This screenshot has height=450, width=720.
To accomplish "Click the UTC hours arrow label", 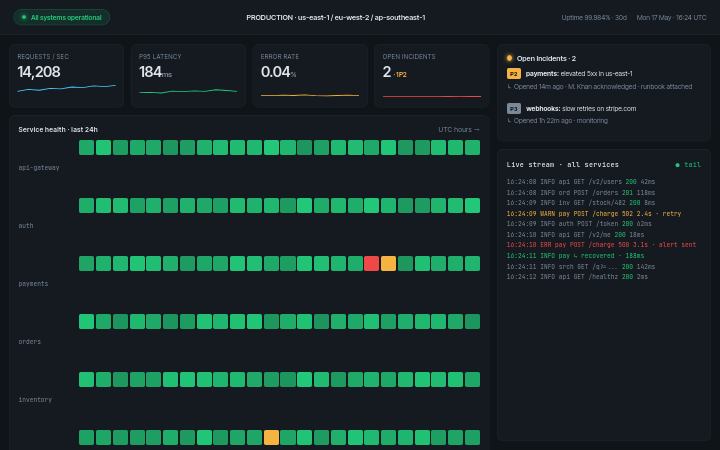I will 459,129.
